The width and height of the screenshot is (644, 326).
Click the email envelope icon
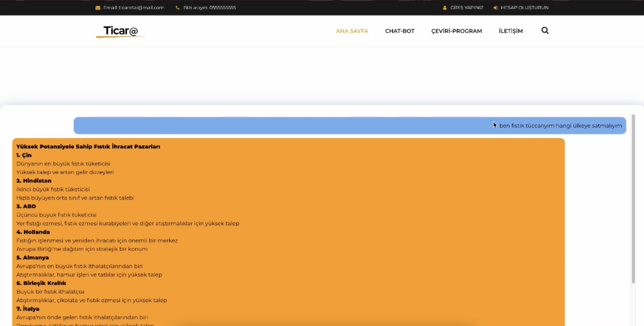[98, 8]
